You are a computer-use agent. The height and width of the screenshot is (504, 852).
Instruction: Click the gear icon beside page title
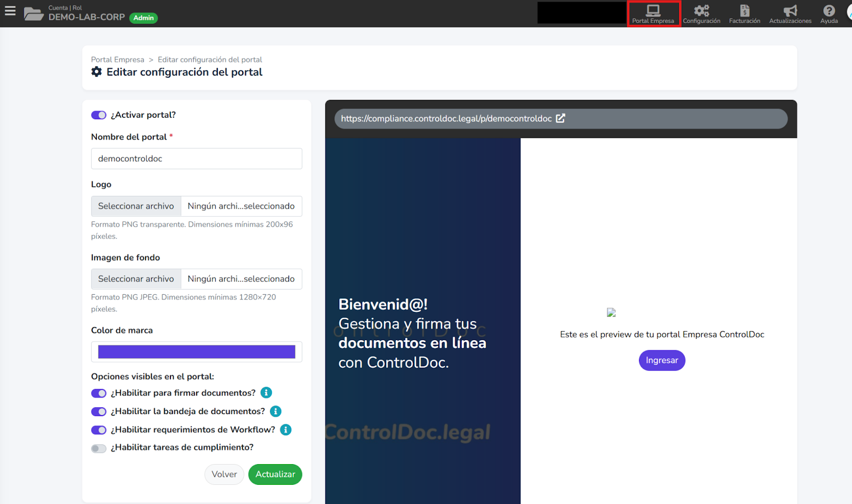[96, 72]
